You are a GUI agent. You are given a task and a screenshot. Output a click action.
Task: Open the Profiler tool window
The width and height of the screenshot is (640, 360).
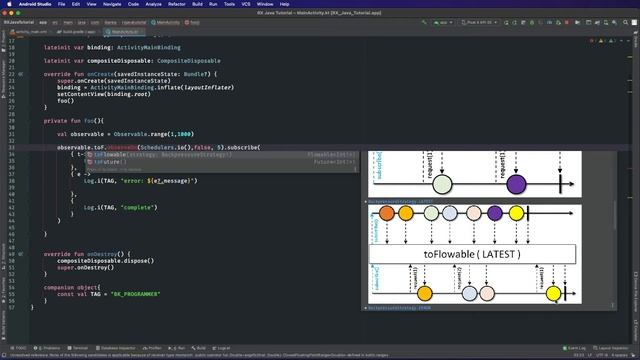click(152, 348)
